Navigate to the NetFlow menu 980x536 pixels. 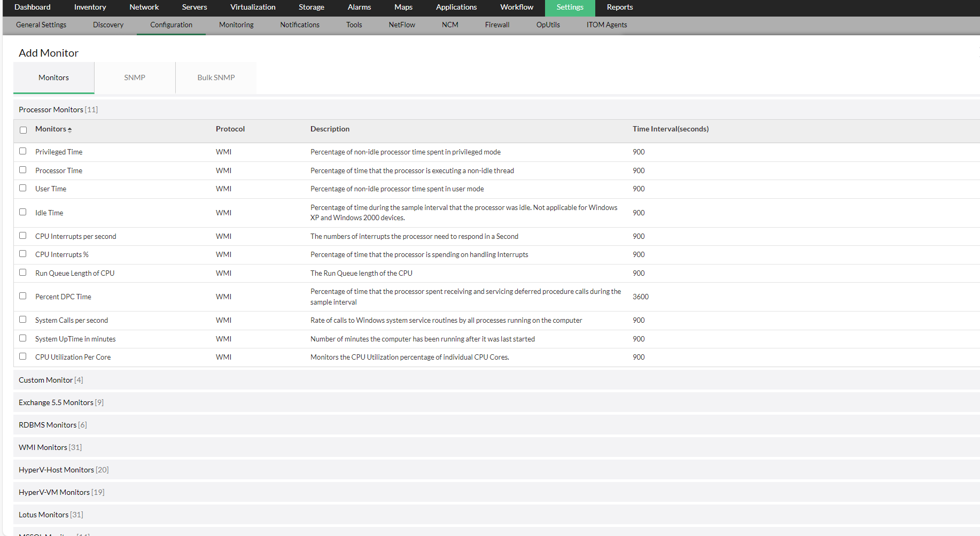click(401, 25)
